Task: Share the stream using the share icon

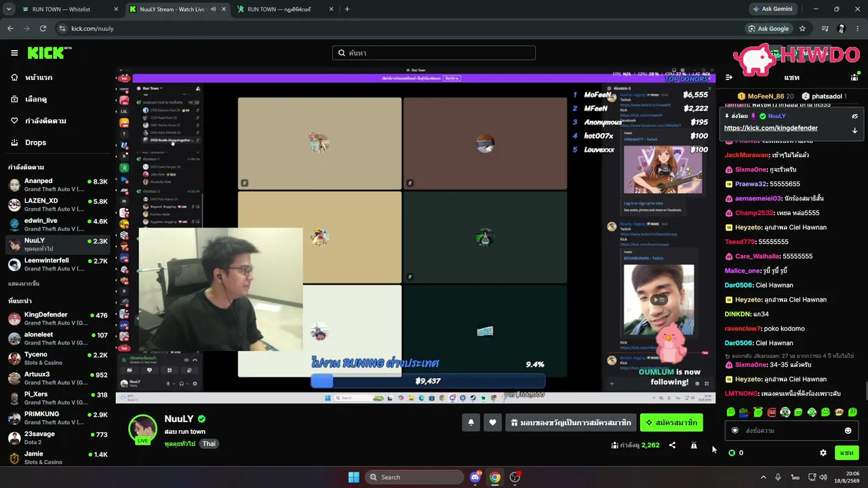Action: click(x=672, y=445)
